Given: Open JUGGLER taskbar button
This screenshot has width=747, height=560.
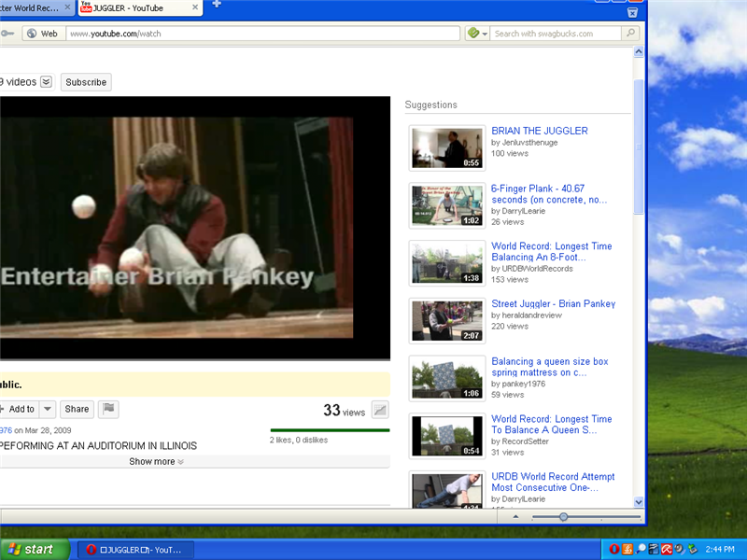Looking at the screenshot, I should [135, 550].
